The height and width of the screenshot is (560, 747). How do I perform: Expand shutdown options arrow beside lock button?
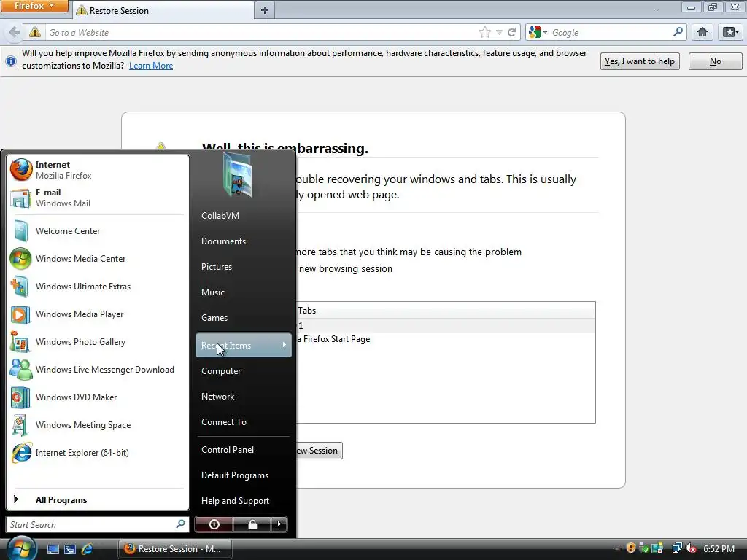click(279, 524)
